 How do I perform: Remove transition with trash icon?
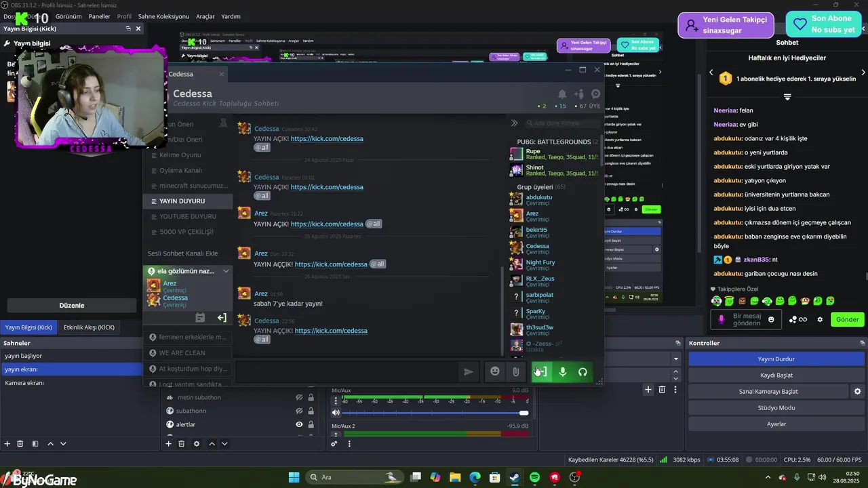[662, 389]
